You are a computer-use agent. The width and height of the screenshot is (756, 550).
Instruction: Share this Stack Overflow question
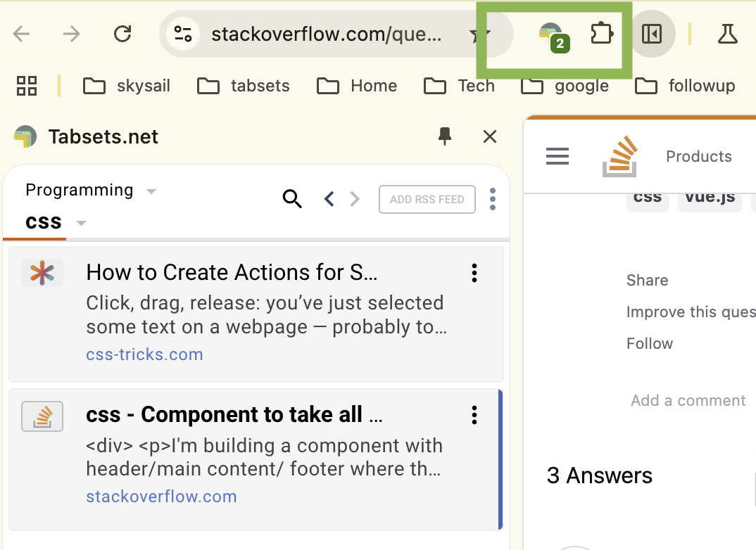click(x=647, y=281)
